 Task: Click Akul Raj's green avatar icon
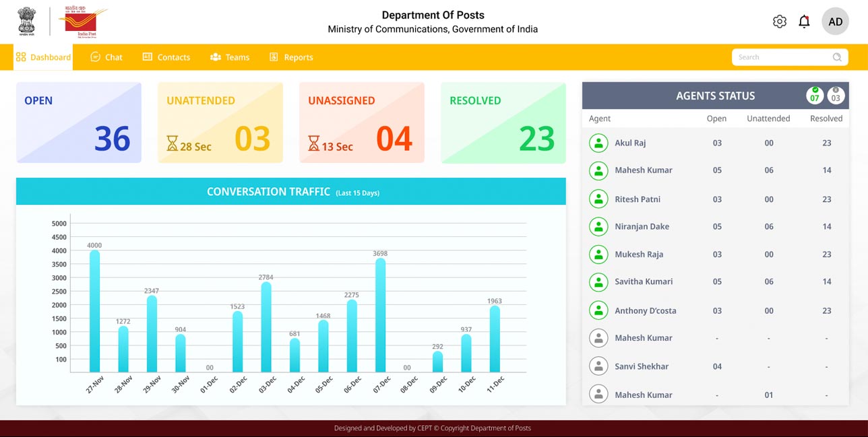pos(598,143)
